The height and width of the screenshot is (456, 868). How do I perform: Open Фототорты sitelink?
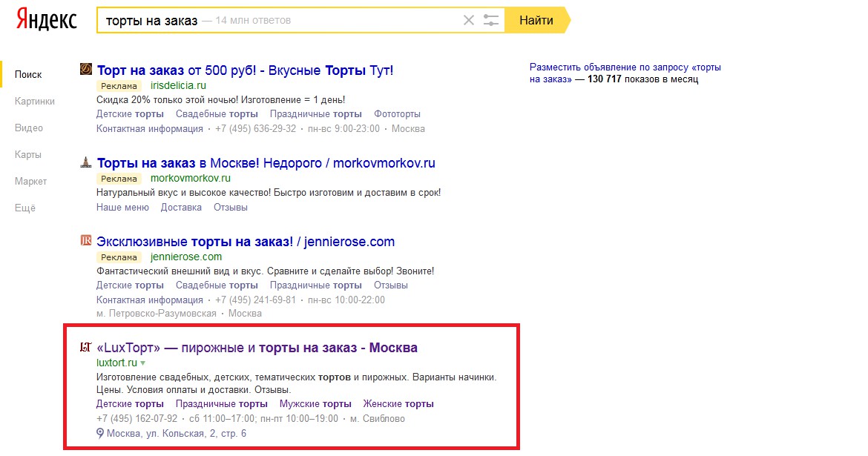coord(398,114)
